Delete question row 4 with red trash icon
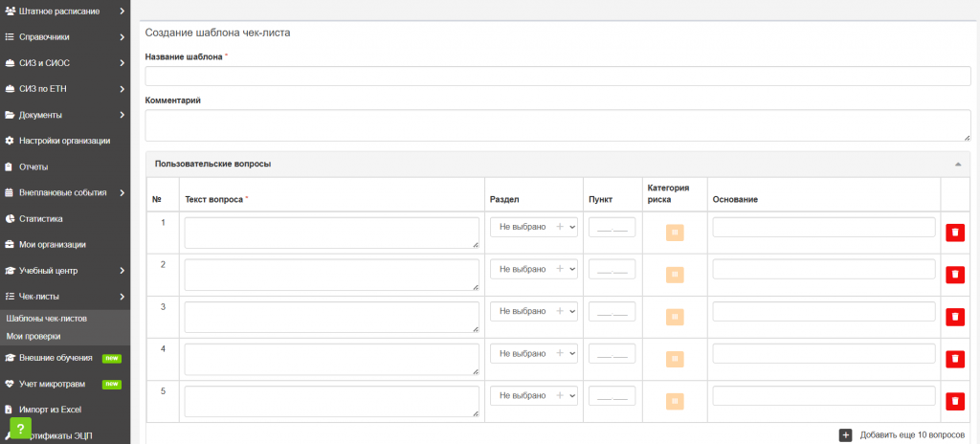This screenshot has width=980, height=444. pyautogui.click(x=955, y=359)
